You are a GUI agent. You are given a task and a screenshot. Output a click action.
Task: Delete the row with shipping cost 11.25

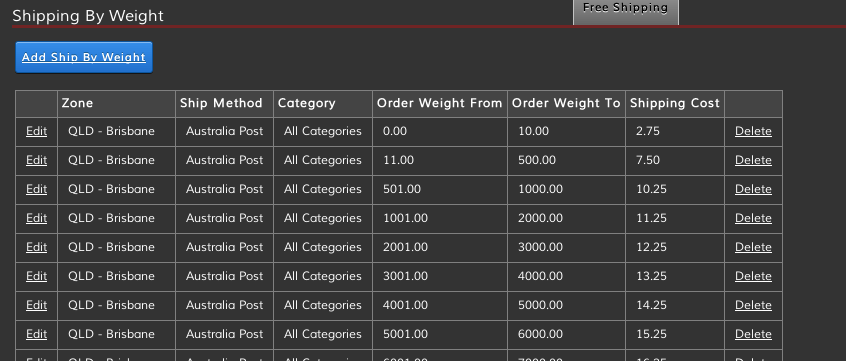pos(753,219)
